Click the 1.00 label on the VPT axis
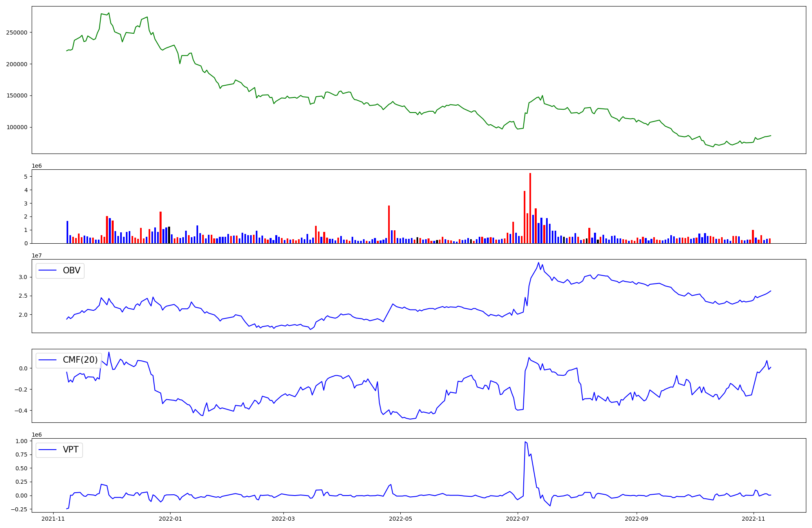812x528 pixels. (x=22, y=441)
